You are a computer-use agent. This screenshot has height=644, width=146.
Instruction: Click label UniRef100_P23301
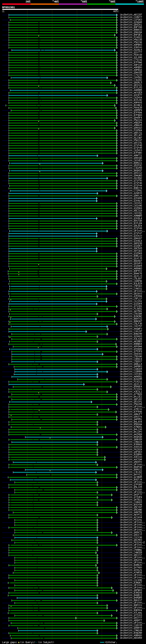click(131, 389)
